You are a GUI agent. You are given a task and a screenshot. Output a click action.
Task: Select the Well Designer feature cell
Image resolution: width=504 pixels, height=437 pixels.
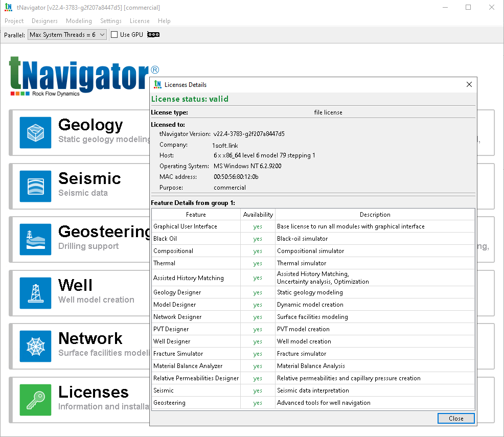coord(196,341)
